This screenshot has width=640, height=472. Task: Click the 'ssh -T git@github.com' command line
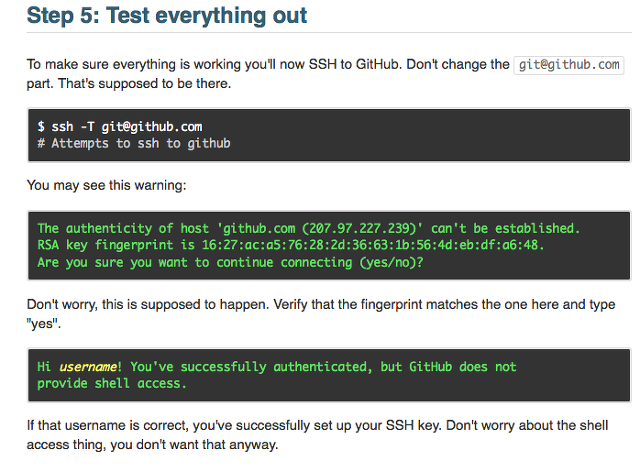pyautogui.click(x=120, y=127)
